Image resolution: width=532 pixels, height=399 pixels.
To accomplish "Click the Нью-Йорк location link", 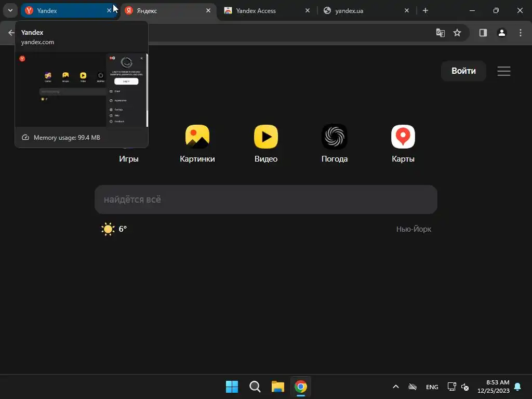I will [414, 229].
